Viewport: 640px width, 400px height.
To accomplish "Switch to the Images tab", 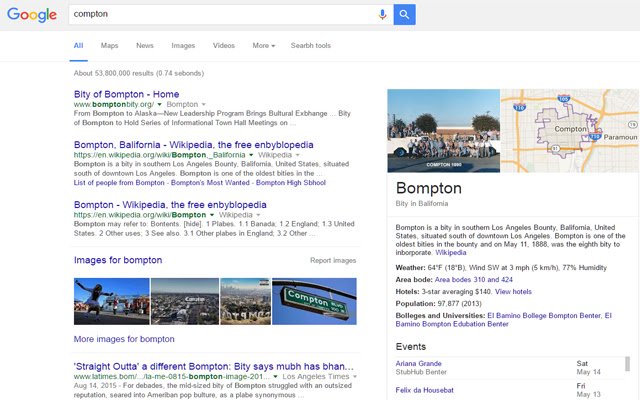I will pyautogui.click(x=183, y=46).
